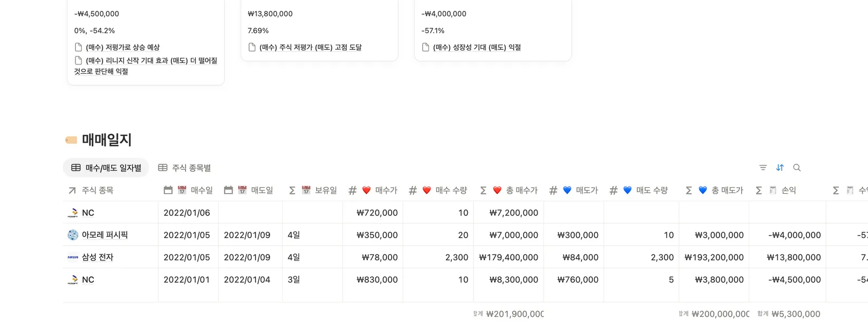
Task: Select the 아모레 퍼시픽 stock name cell
Action: [111, 235]
